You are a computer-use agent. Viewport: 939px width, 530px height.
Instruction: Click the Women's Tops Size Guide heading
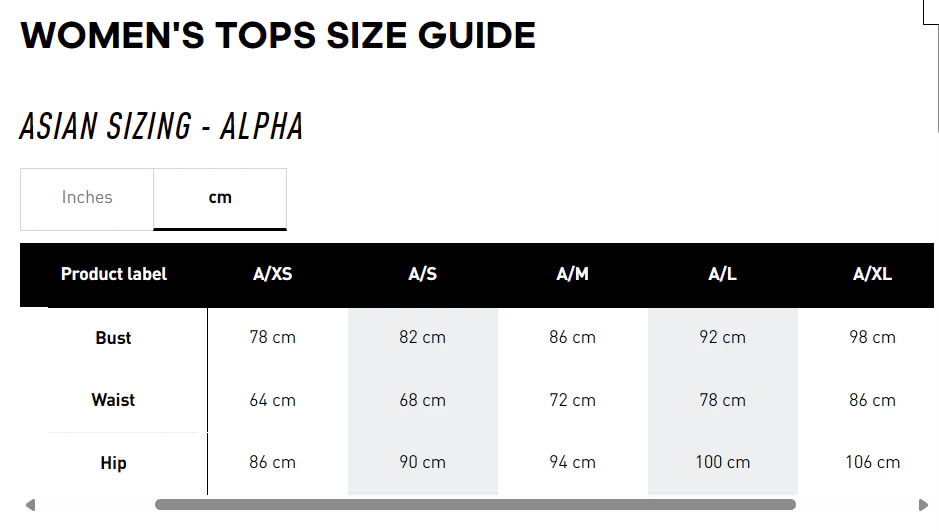278,36
